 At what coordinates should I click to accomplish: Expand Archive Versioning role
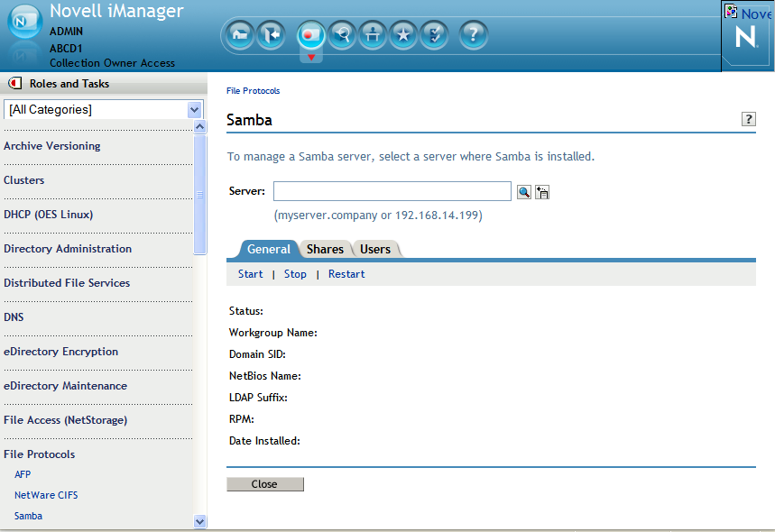[x=52, y=146]
